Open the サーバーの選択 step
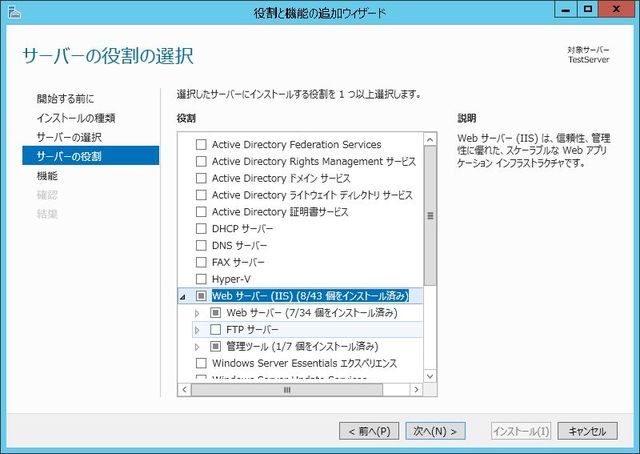The image size is (640, 454). (x=69, y=137)
